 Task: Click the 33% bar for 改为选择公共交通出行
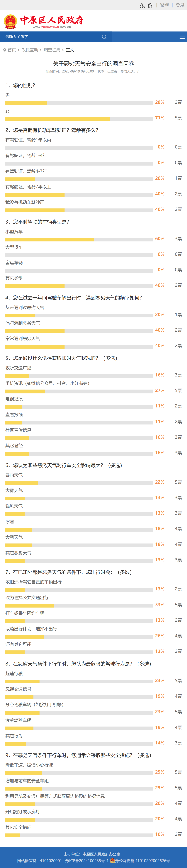click(x=79, y=606)
